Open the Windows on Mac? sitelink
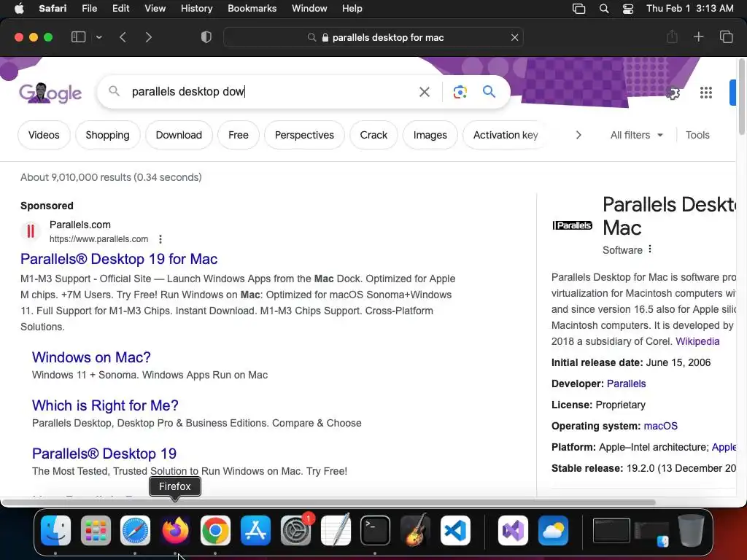Viewport: 747px width, 560px height. pyautogui.click(x=91, y=357)
